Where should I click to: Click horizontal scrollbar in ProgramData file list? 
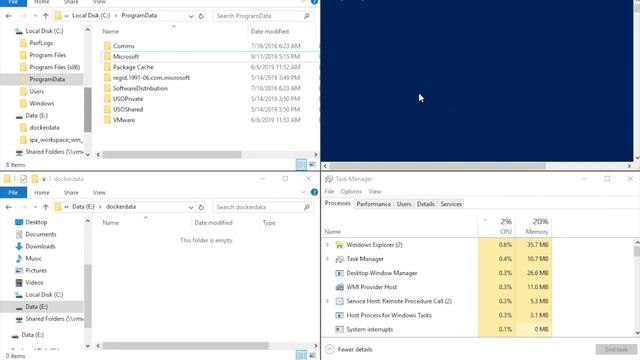coord(172,155)
